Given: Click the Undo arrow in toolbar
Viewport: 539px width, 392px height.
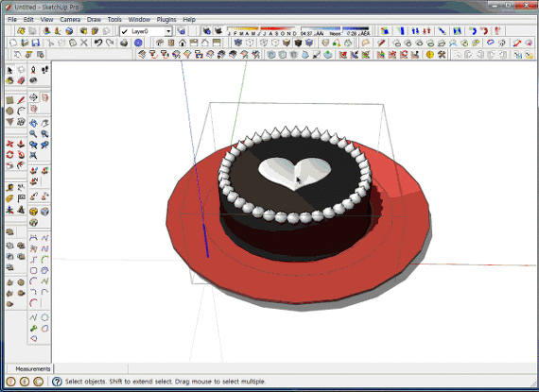Looking at the screenshot, I should click(x=98, y=43).
